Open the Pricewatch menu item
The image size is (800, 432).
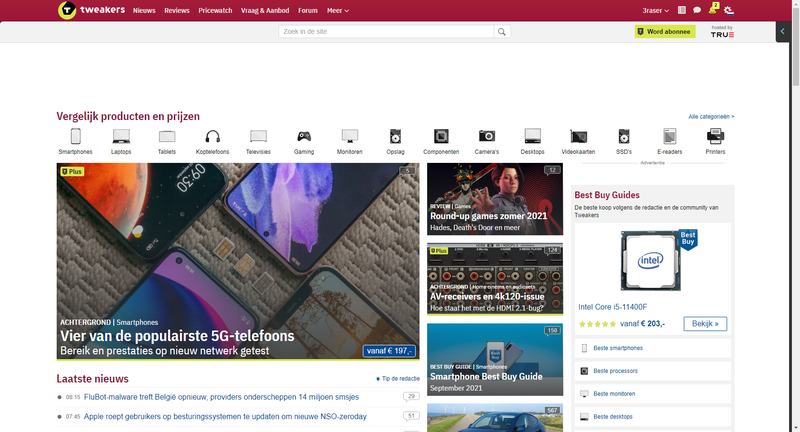[215, 10]
